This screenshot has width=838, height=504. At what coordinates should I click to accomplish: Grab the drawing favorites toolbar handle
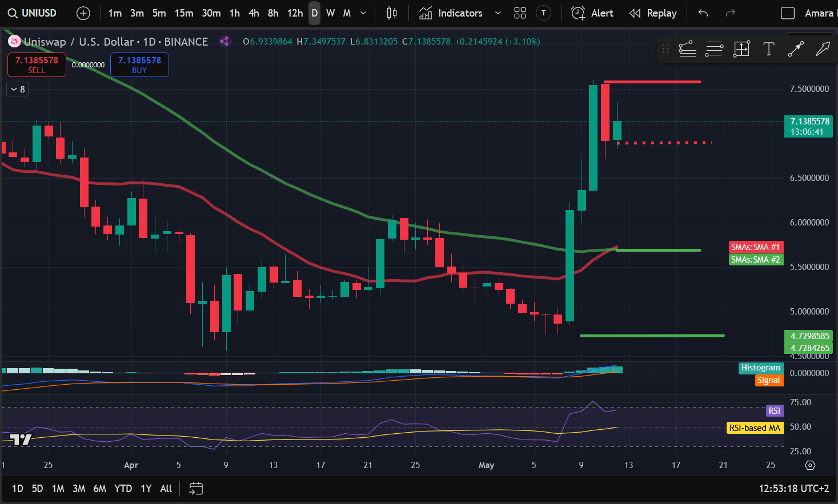pos(665,49)
